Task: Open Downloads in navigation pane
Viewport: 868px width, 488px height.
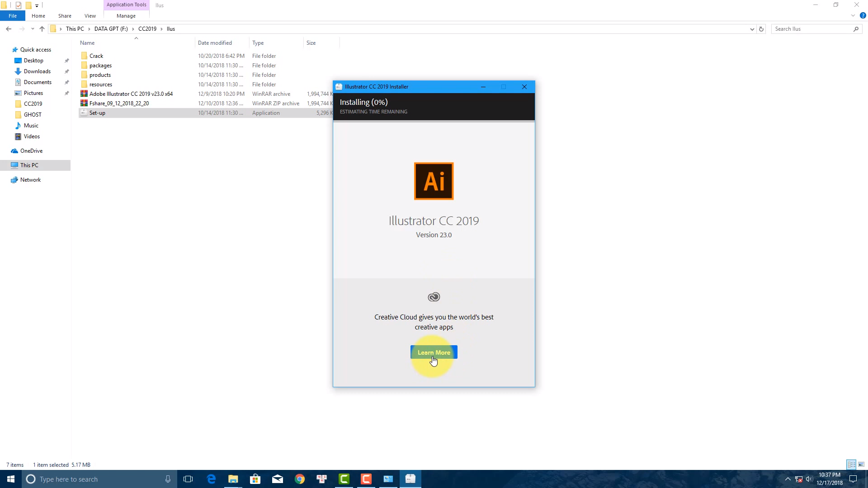Action: pos(37,71)
